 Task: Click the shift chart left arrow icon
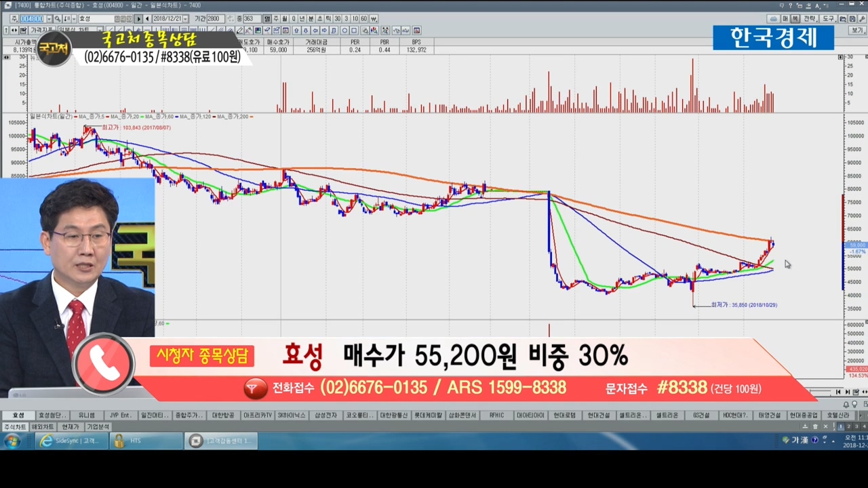coord(315,30)
